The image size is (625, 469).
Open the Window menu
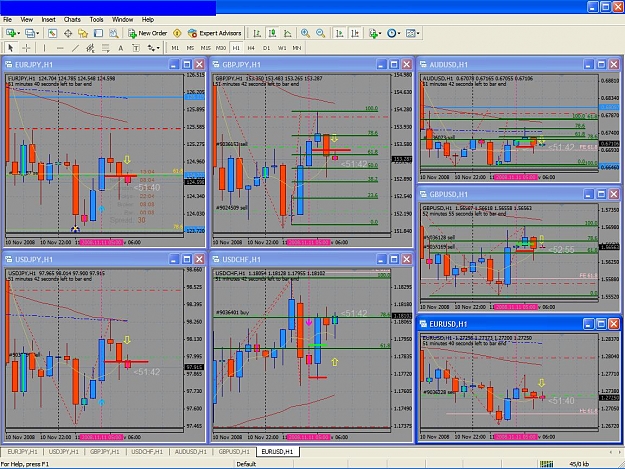click(x=122, y=20)
